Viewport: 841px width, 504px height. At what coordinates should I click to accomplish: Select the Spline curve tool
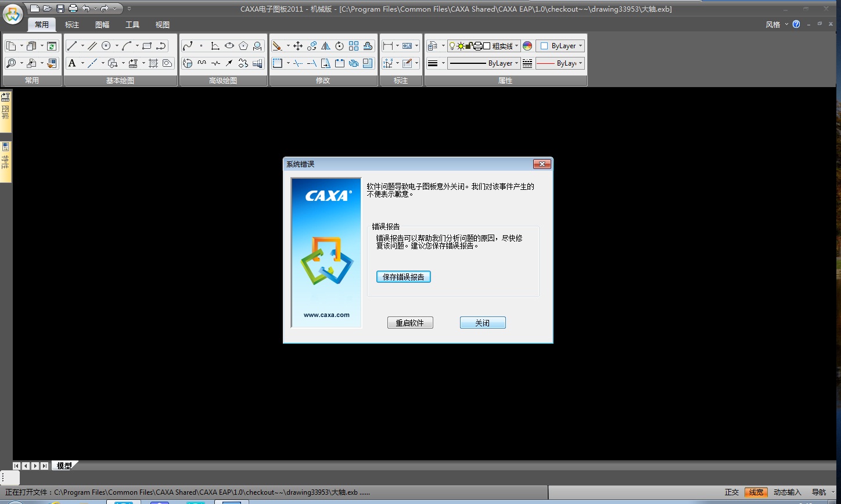(188, 46)
